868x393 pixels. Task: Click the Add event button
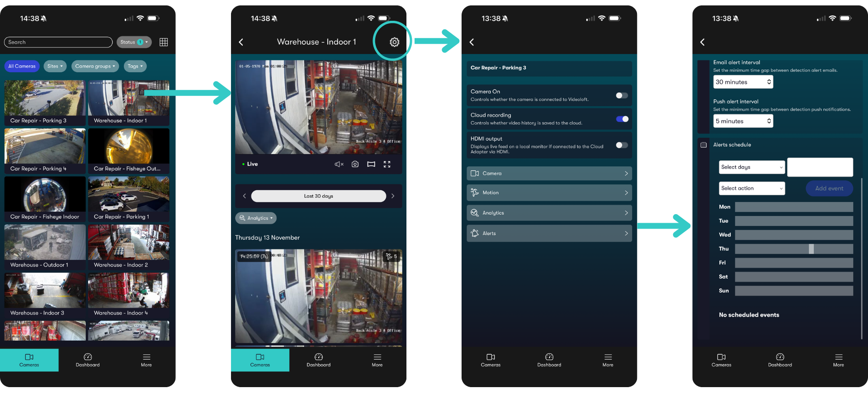829,188
